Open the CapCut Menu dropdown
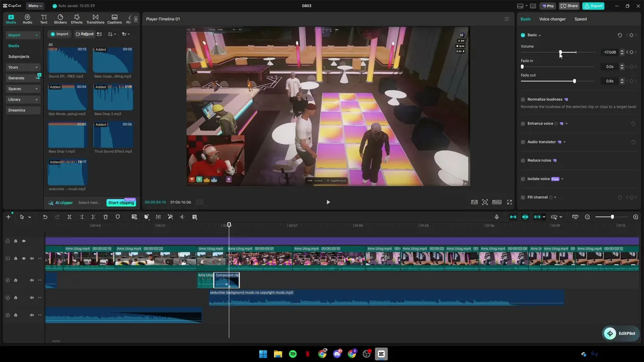 point(35,6)
